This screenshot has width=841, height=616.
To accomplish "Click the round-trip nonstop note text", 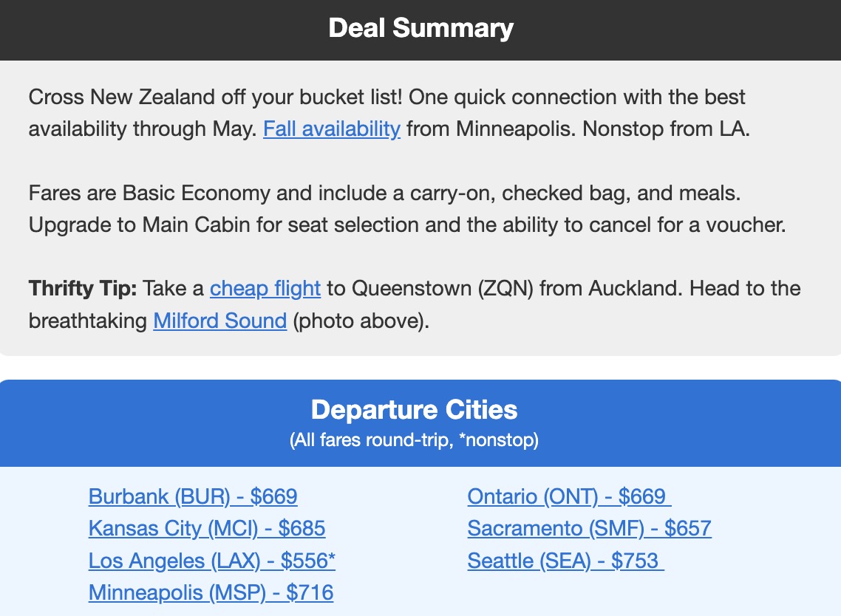I will 413,439.
